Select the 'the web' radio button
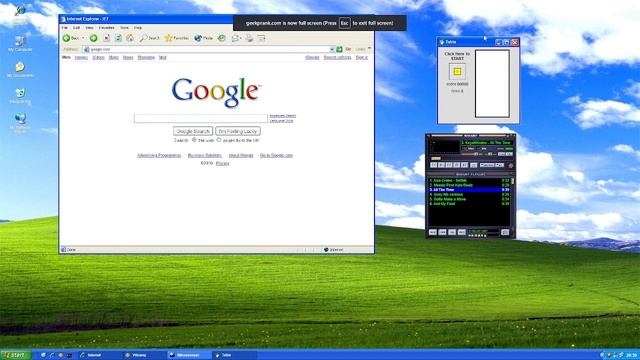 coord(194,140)
